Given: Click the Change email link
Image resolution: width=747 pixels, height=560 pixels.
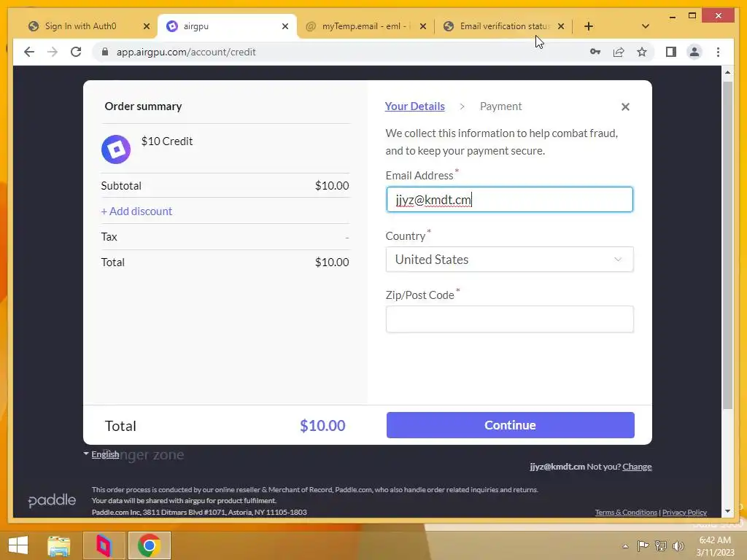Looking at the screenshot, I should (637, 467).
